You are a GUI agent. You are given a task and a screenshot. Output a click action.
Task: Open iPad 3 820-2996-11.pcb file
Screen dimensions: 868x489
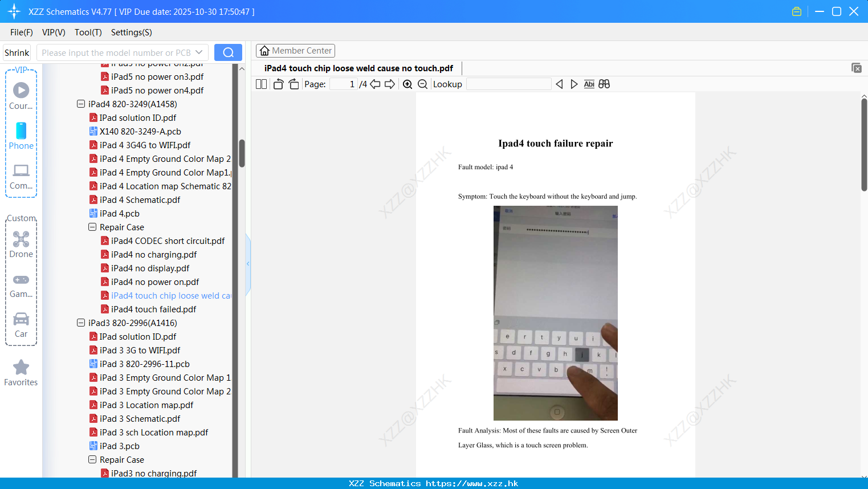pos(144,364)
